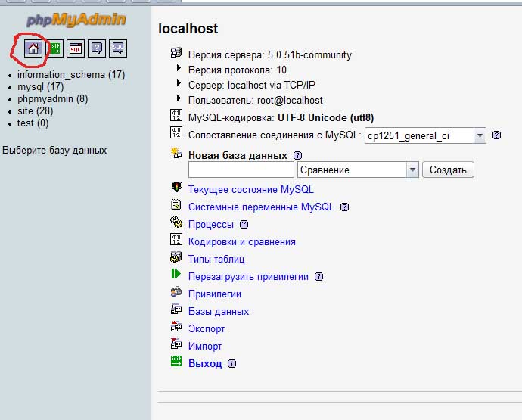
Task: Open the Базы данных link
Action: (x=219, y=312)
